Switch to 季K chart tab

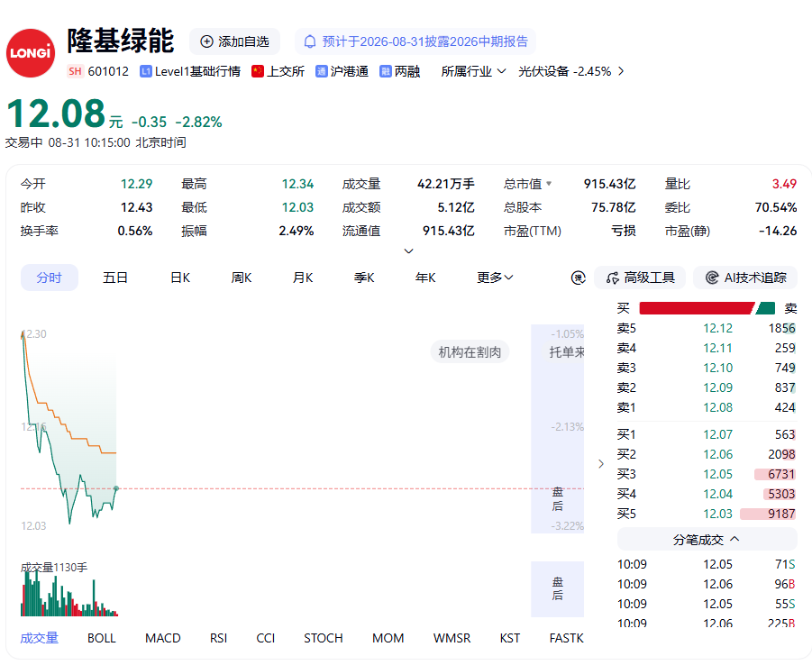click(x=364, y=278)
